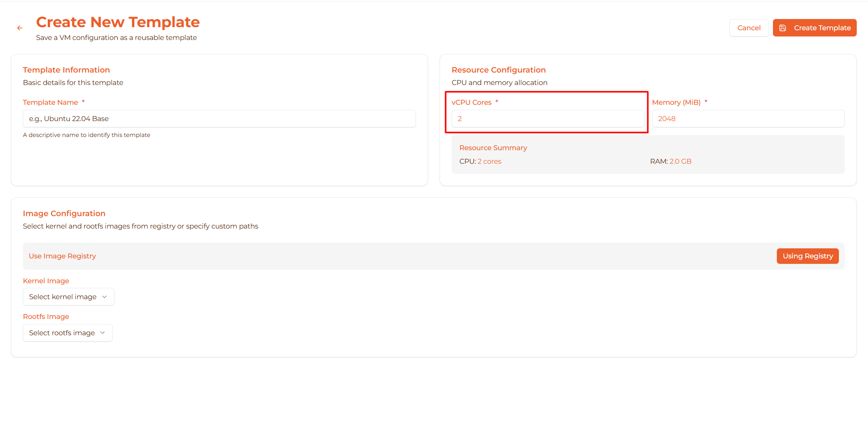Click the save icon on Create Template
This screenshot has width=868, height=447.
(783, 28)
